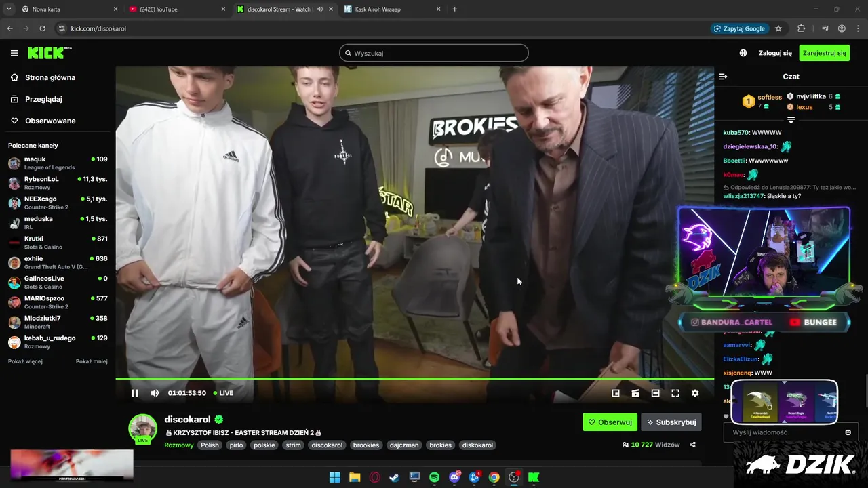868x488 pixels.
Task: Open recommended channel NEEXcsgo
Action: tap(58, 203)
